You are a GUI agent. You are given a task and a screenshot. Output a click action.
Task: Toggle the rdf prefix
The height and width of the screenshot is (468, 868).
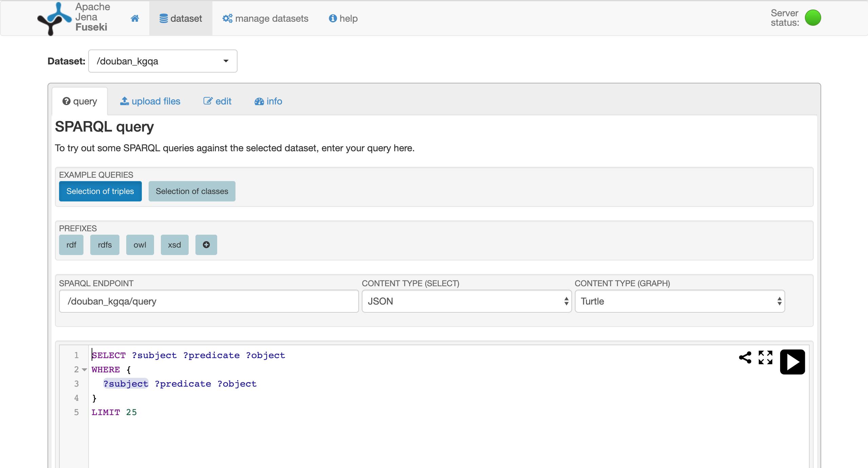click(x=71, y=245)
